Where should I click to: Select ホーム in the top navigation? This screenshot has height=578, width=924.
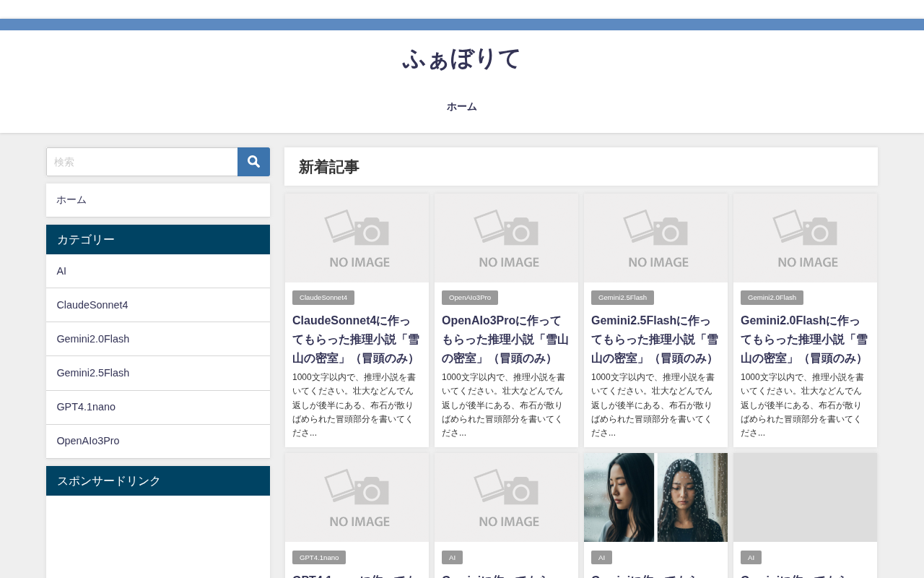(462, 107)
